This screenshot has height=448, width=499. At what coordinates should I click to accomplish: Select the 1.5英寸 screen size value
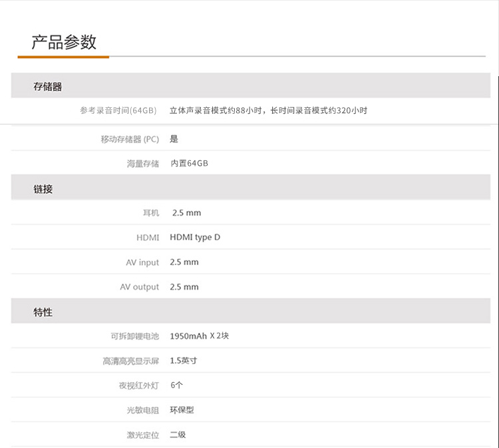click(x=184, y=361)
